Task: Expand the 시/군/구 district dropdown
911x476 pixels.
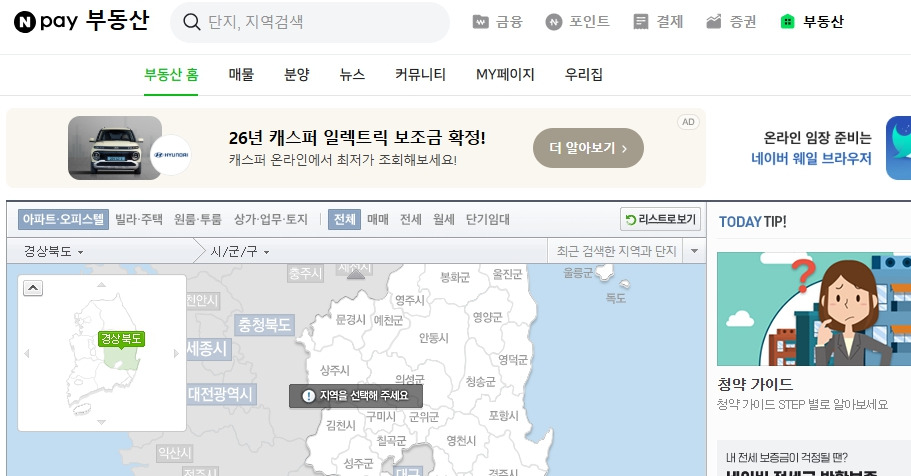Action: click(240, 252)
